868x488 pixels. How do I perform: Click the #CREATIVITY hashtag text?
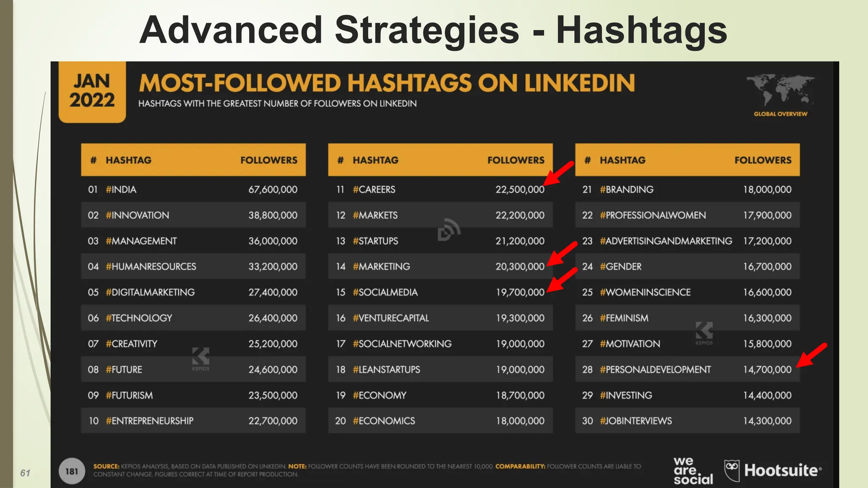131,344
